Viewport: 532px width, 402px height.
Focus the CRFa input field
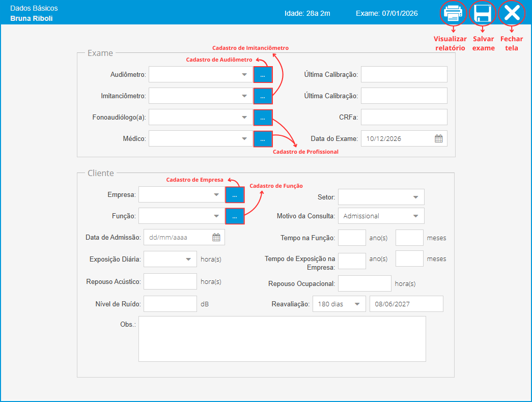pyautogui.click(x=404, y=117)
